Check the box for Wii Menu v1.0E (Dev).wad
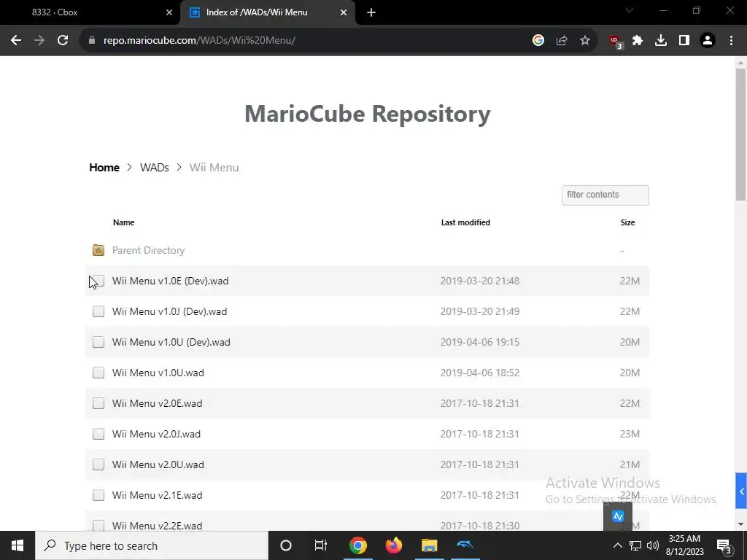Viewport: 747px width, 560px height. click(98, 281)
